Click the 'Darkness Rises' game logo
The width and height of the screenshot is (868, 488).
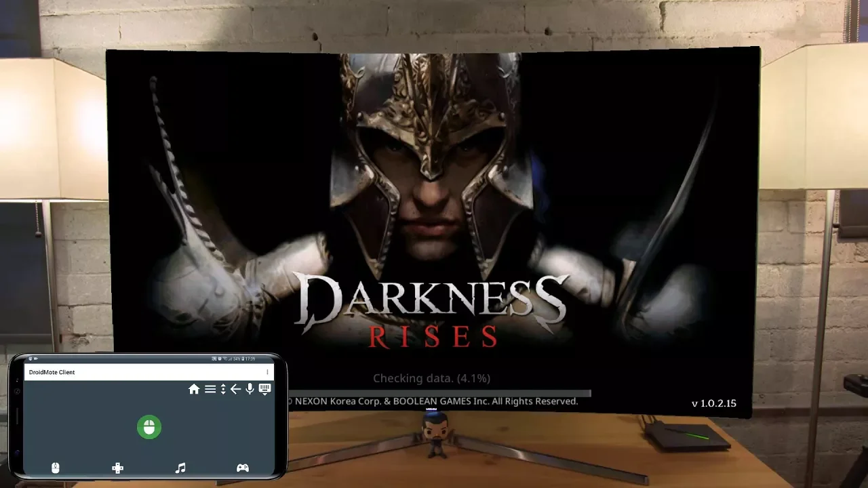click(x=432, y=310)
